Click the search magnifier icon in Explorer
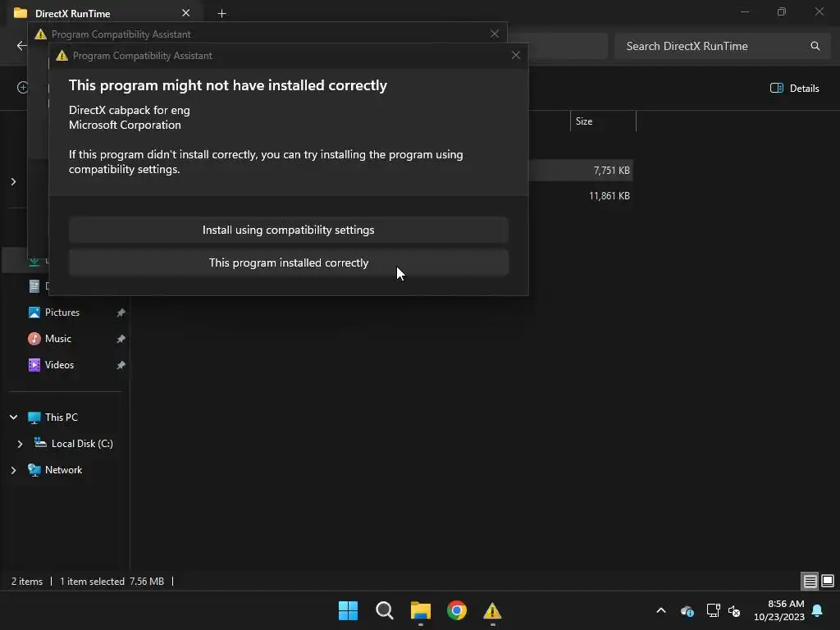Viewport: 840px width, 630px height. pyautogui.click(x=815, y=46)
